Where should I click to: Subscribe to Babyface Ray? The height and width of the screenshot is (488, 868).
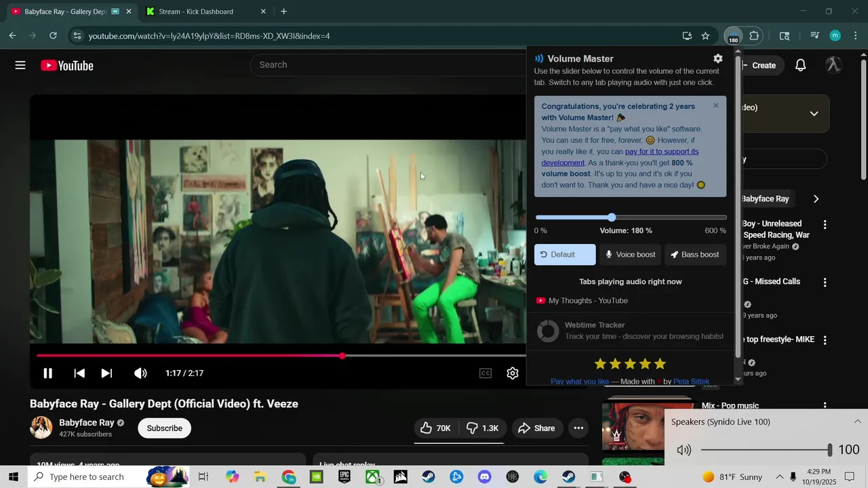pos(165,428)
